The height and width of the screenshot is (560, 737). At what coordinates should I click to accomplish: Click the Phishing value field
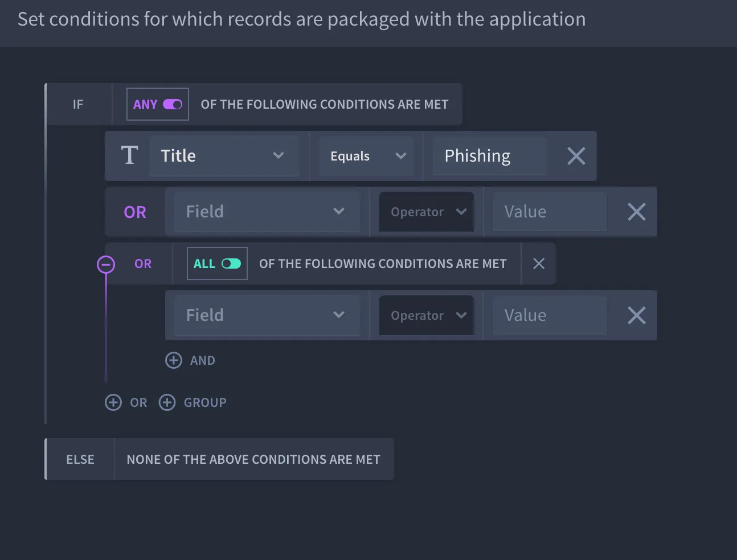click(489, 156)
